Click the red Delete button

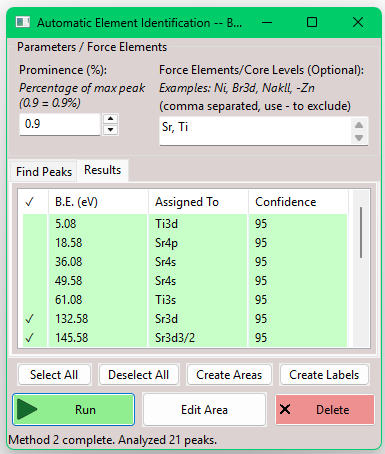[325, 409]
